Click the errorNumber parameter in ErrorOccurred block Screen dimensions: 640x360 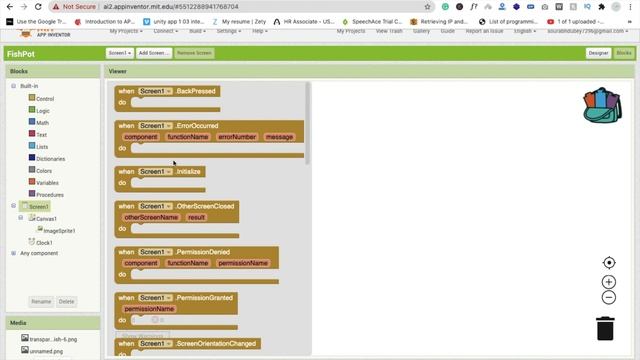pos(237,137)
